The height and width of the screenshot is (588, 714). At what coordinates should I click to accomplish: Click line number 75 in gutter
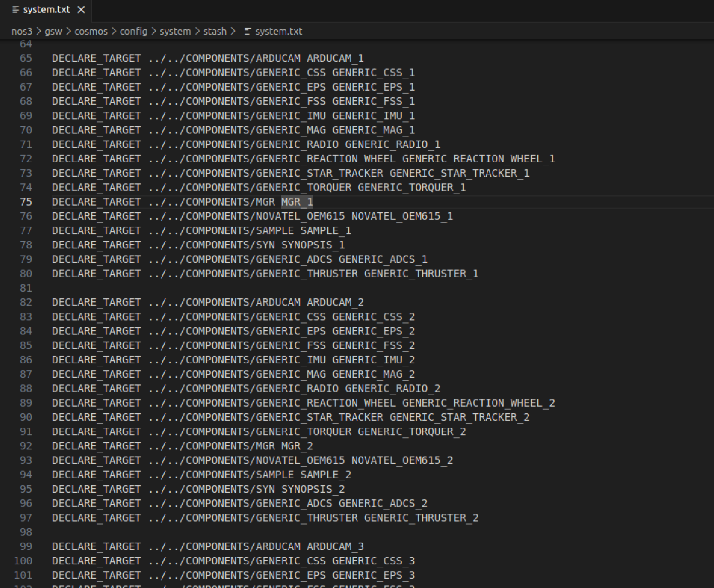tap(26, 202)
